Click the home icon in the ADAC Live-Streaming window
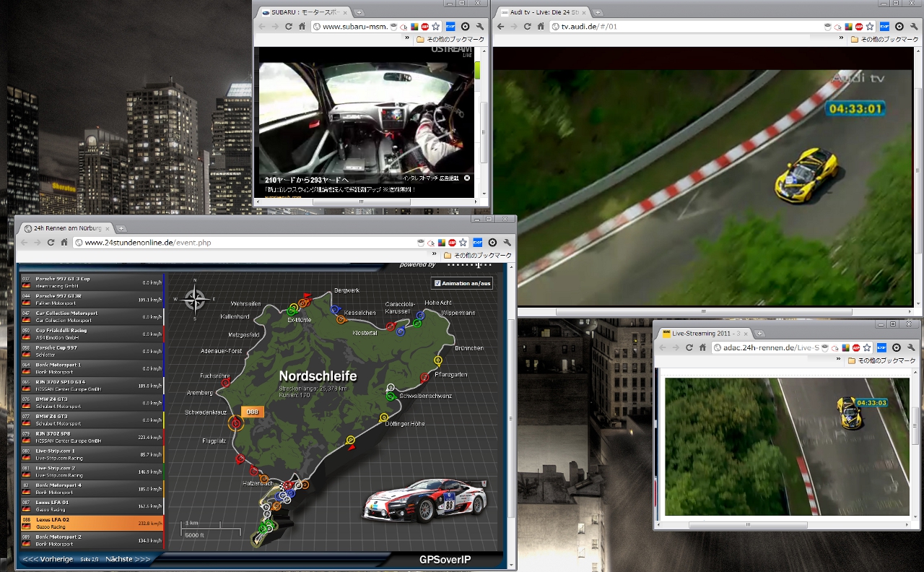Viewport: 924px width, 572px height. (702, 347)
